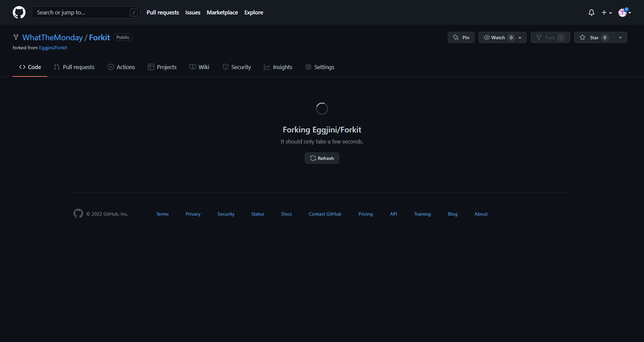This screenshot has width=644, height=342.
Task: Open the Wiki tab
Action: 200,67
